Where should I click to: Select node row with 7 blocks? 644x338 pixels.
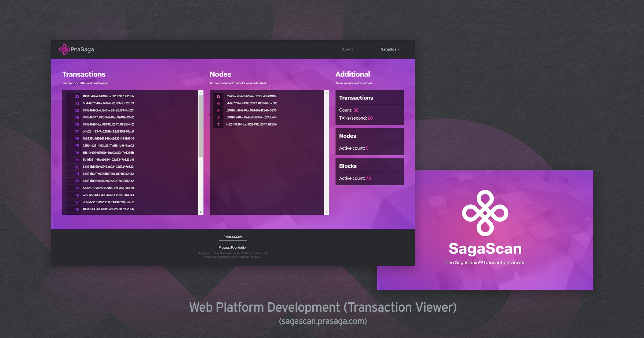[x=251, y=124]
